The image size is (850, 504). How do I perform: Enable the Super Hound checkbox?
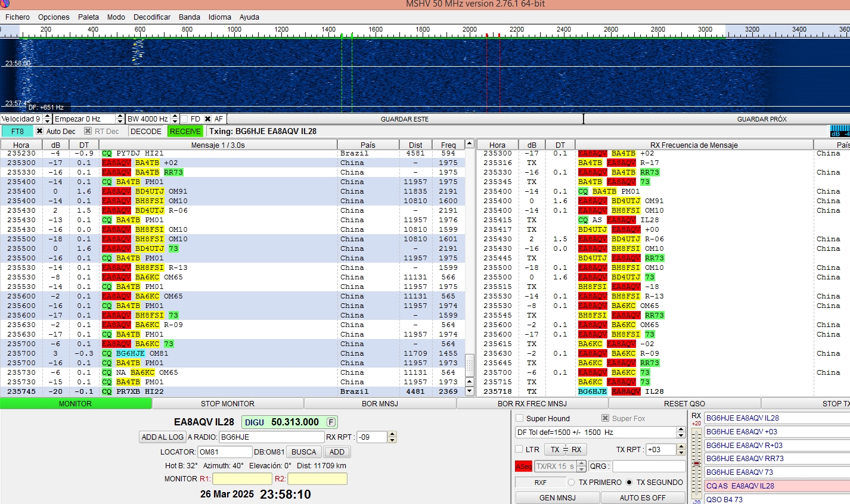[x=520, y=418]
